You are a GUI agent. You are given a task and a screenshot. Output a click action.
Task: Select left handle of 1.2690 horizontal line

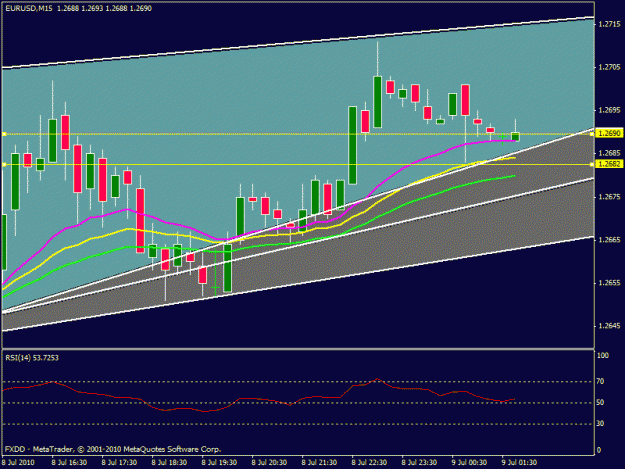[x=4, y=134]
